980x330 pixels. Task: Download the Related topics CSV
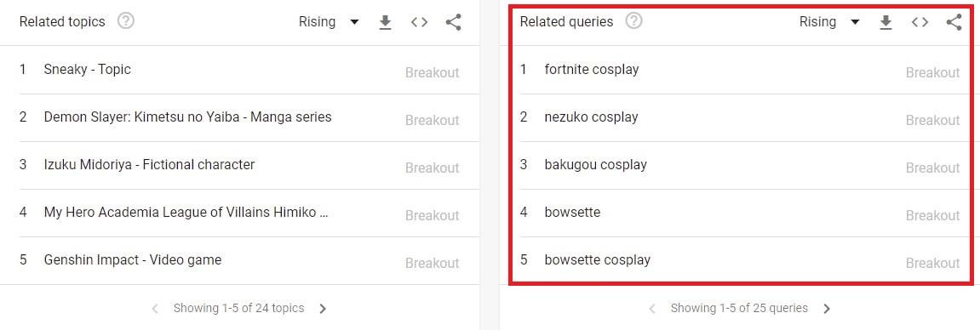385,22
